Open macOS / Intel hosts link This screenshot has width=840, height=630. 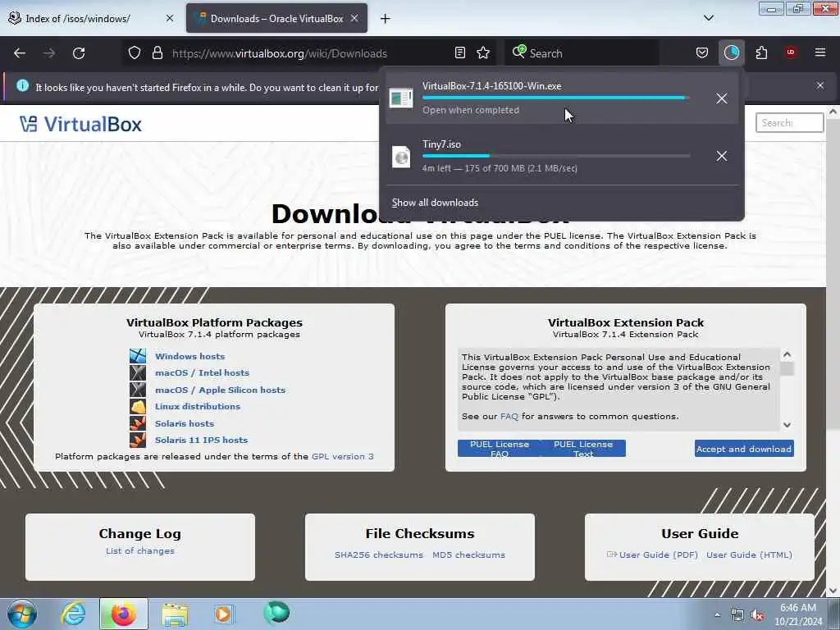coord(202,373)
